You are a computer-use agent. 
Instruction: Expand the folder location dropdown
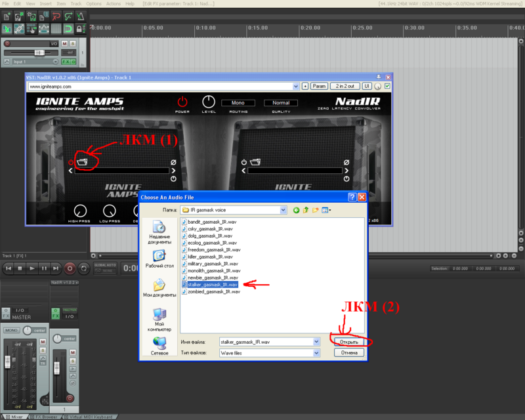pyautogui.click(x=283, y=210)
